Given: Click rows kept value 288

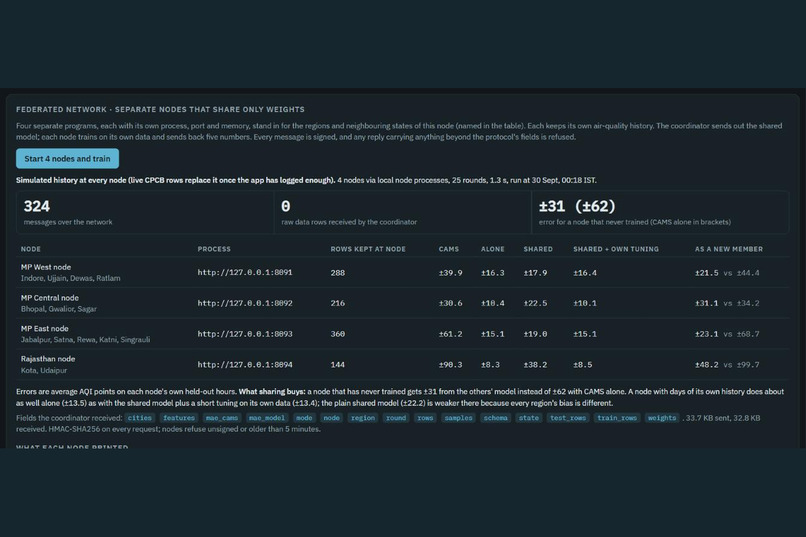Looking at the screenshot, I should coord(338,273).
